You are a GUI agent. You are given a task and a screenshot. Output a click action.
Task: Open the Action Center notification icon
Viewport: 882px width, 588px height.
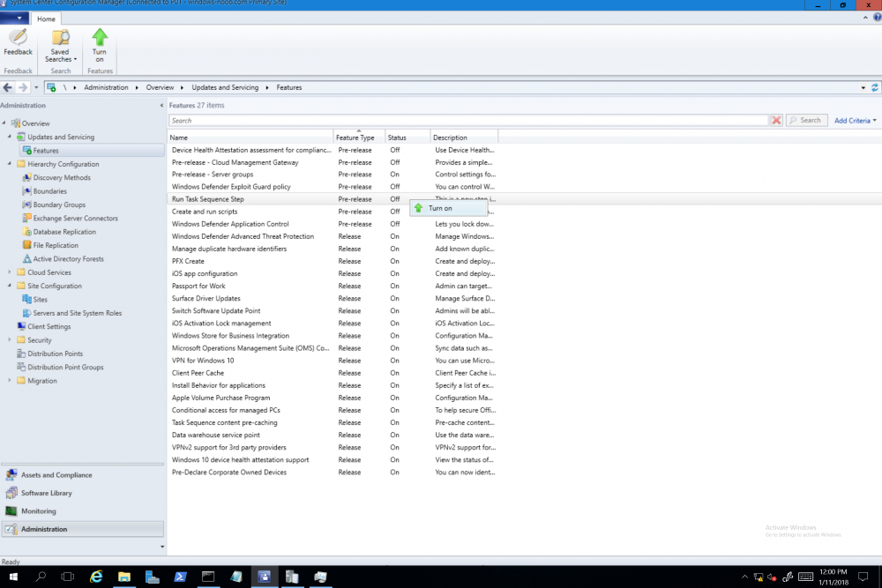(863, 577)
